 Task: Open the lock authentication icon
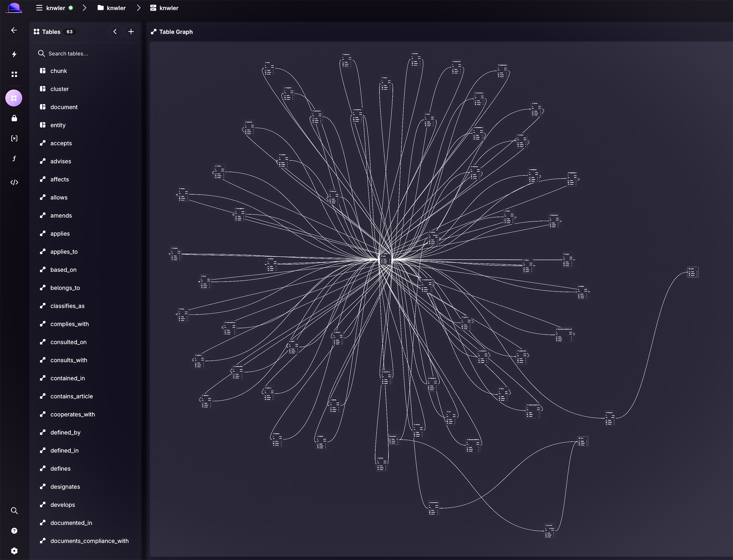click(x=14, y=118)
